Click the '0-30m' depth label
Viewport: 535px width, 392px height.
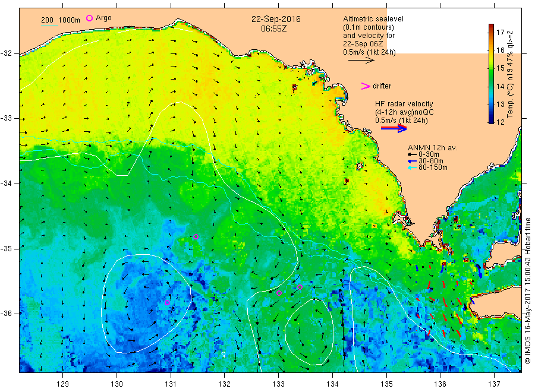(429, 155)
